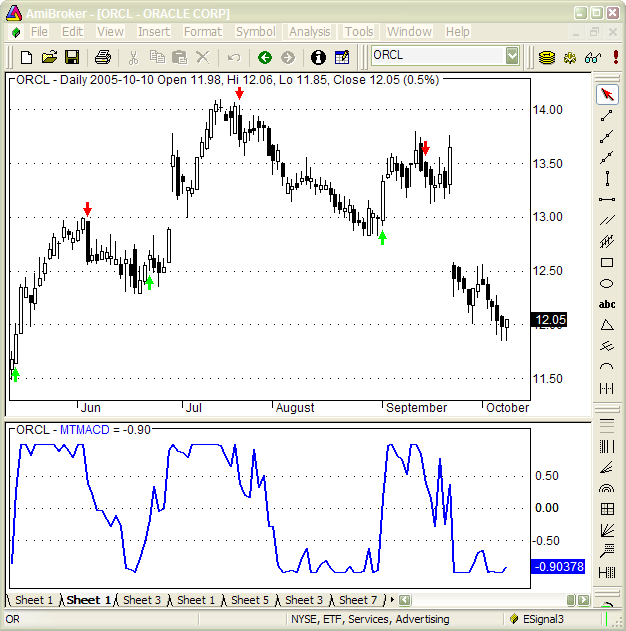Select the ellipse drawing tool
This screenshot has height=631, width=626.
[607, 283]
